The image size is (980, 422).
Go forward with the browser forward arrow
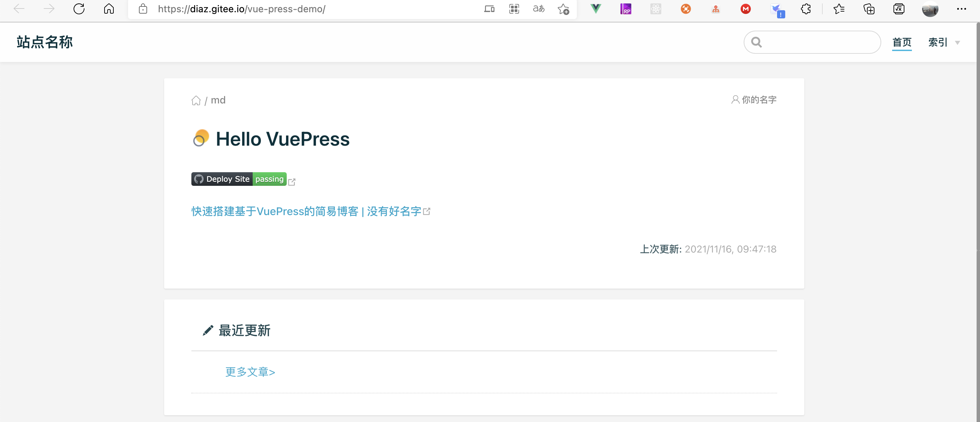tap(49, 9)
